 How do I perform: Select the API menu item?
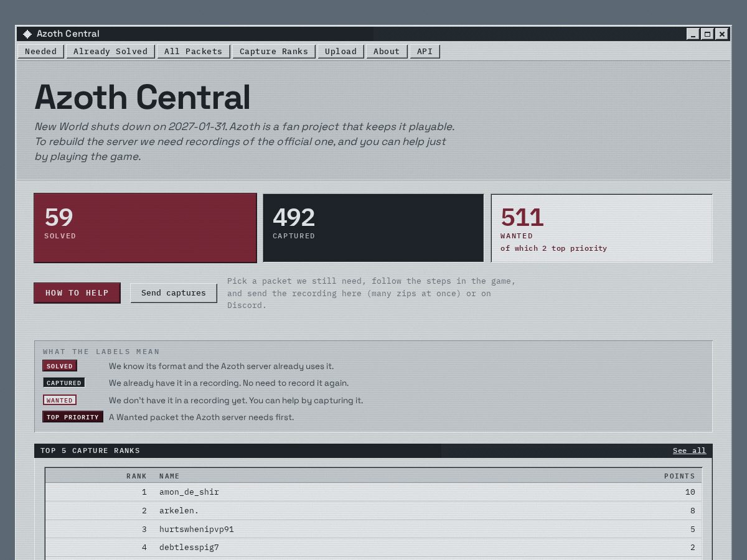pyautogui.click(x=425, y=52)
